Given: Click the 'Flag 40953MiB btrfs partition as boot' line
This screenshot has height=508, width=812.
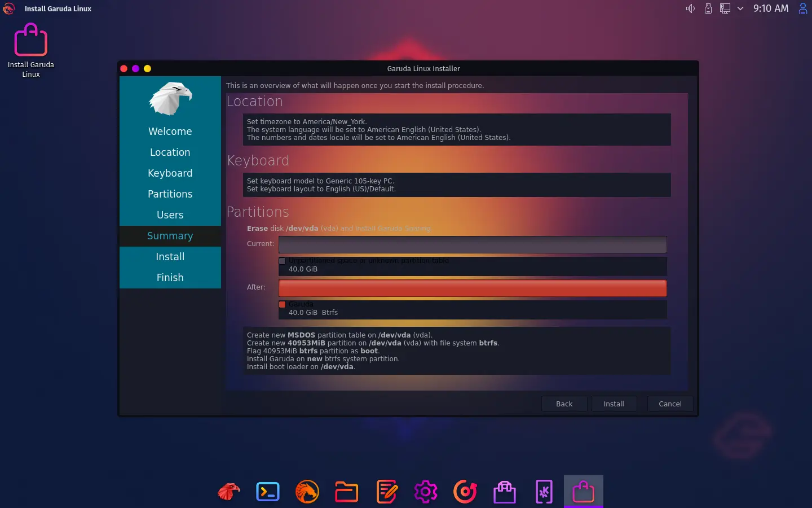Looking at the screenshot, I should tap(313, 351).
